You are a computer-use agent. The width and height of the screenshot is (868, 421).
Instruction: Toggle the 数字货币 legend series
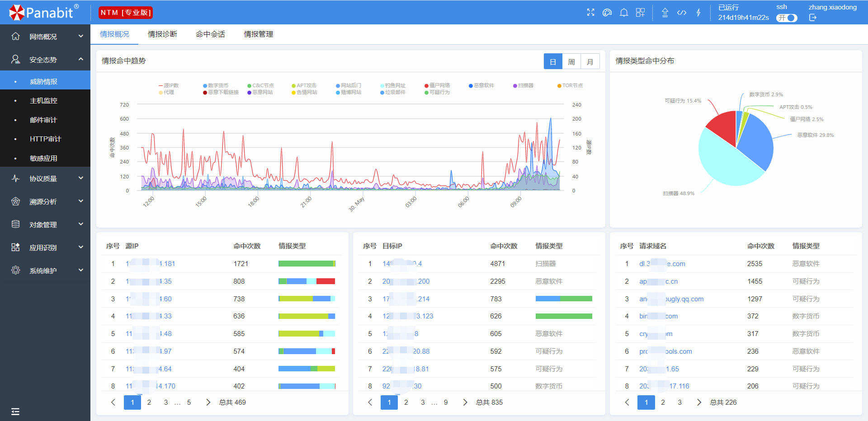coord(216,85)
